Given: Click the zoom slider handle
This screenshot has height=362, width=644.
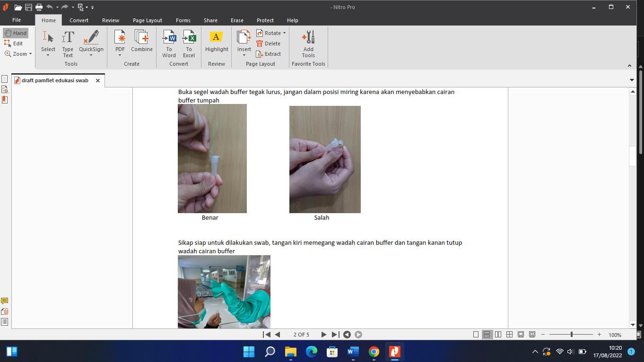Looking at the screenshot, I should coord(571,335).
